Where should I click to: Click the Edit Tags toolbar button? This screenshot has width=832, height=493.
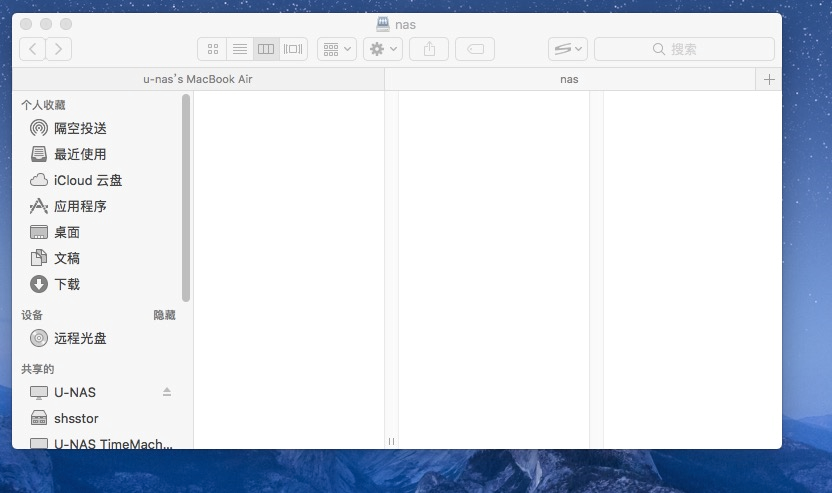coord(475,49)
